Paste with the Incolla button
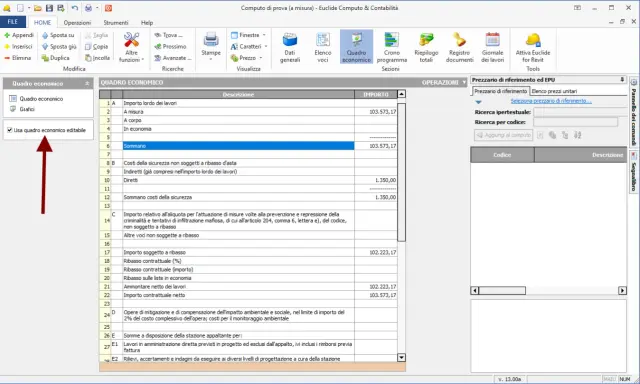 [97, 58]
